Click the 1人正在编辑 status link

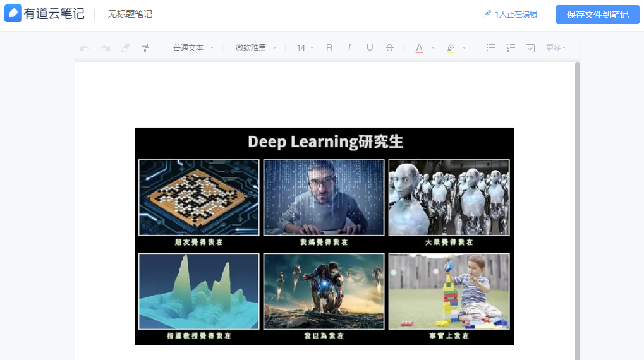click(516, 15)
